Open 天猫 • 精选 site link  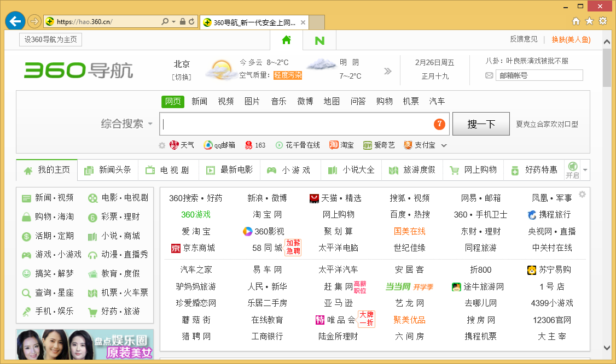coord(335,198)
